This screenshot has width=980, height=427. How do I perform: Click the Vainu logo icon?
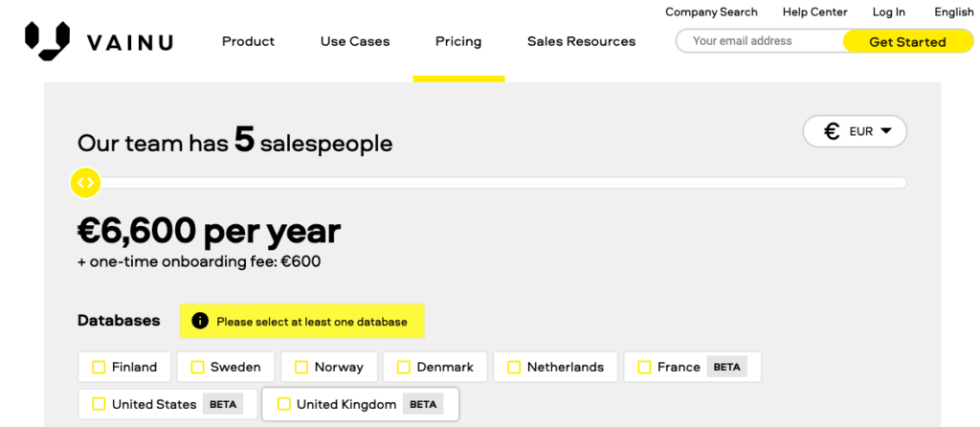[x=47, y=40]
